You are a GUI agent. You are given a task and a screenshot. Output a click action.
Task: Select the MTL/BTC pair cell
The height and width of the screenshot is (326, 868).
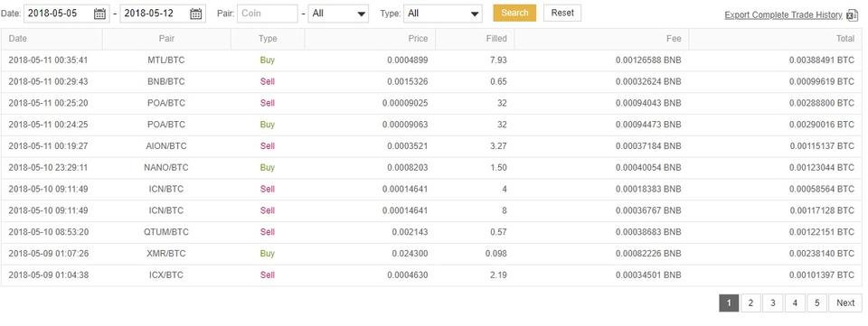pos(166,61)
